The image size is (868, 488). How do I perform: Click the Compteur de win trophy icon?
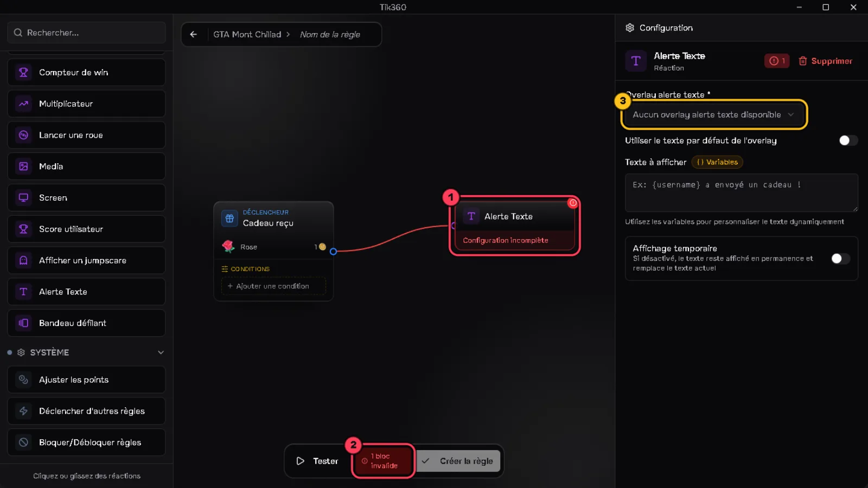[x=23, y=72]
